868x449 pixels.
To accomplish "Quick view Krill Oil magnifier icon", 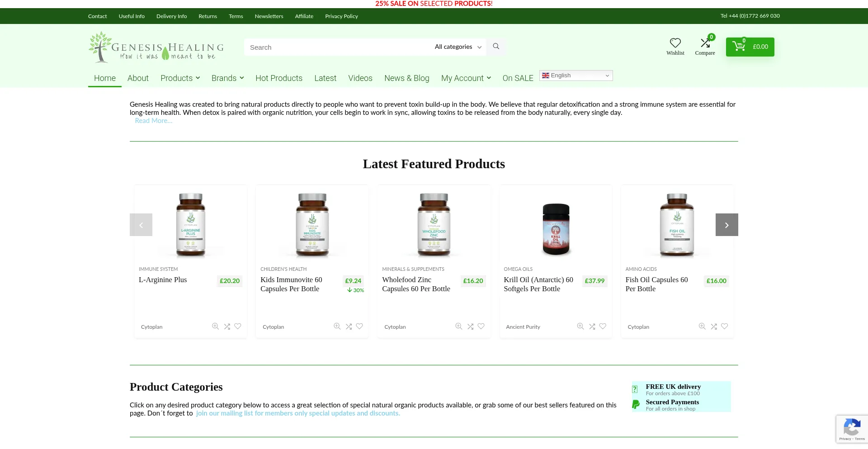I will (x=580, y=326).
